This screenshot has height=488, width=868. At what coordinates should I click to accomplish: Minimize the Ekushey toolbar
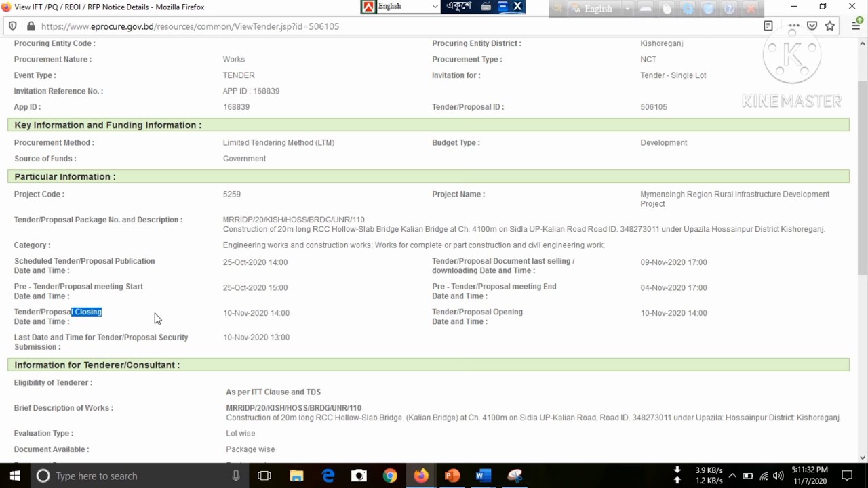tap(502, 7)
